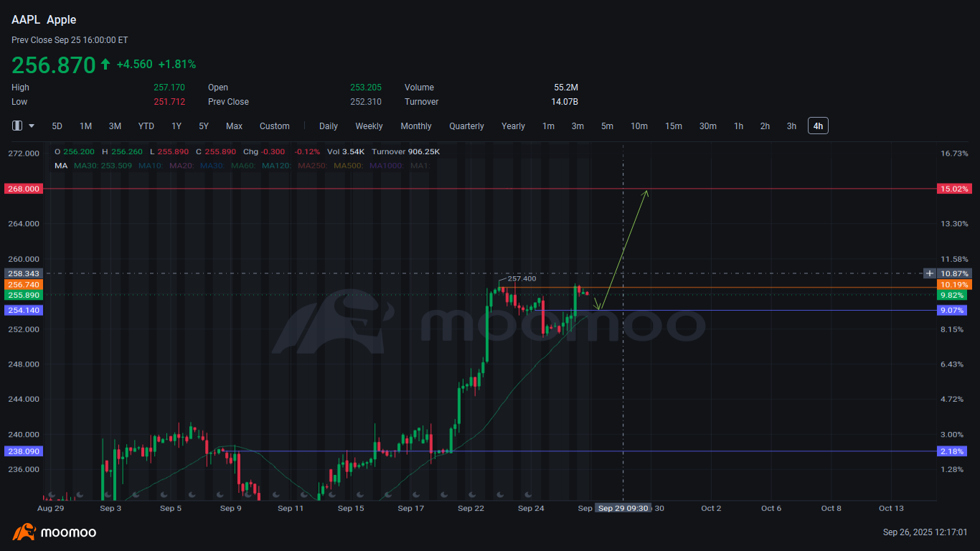Open the layout dropdown arrow
The width and height of the screenshot is (980, 551).
(32, 126)
